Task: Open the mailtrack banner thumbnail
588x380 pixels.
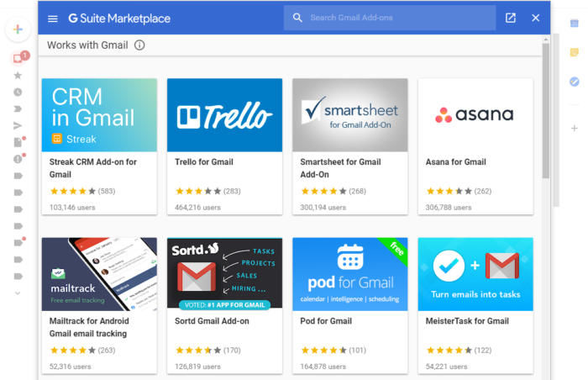Action: pyautogui.click(x=99, y=274)
